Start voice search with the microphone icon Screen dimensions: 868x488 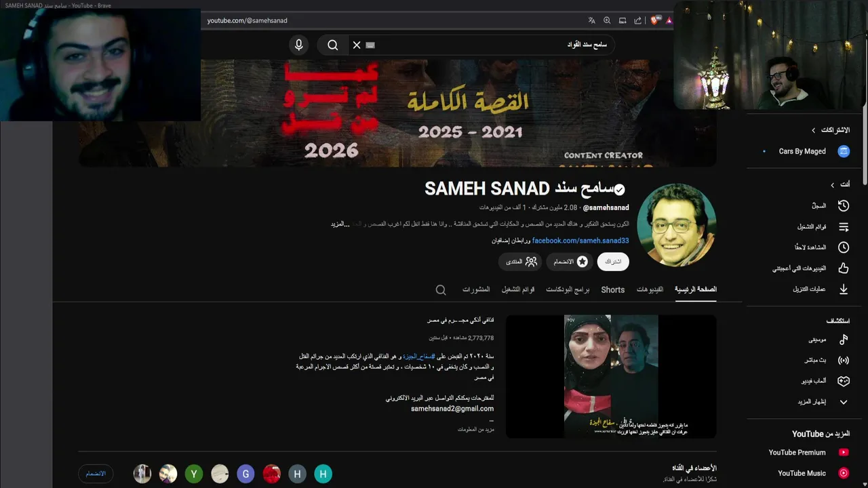coord(299,45)
